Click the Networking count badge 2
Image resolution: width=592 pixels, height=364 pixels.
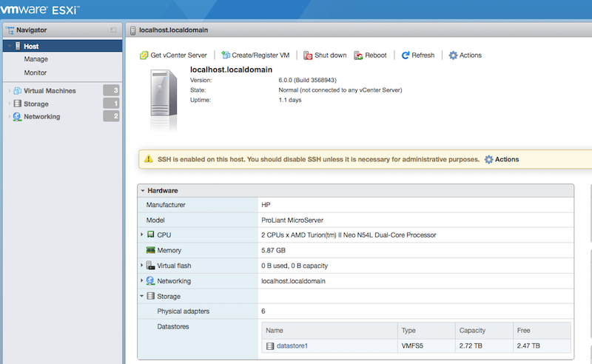point(112,116)
